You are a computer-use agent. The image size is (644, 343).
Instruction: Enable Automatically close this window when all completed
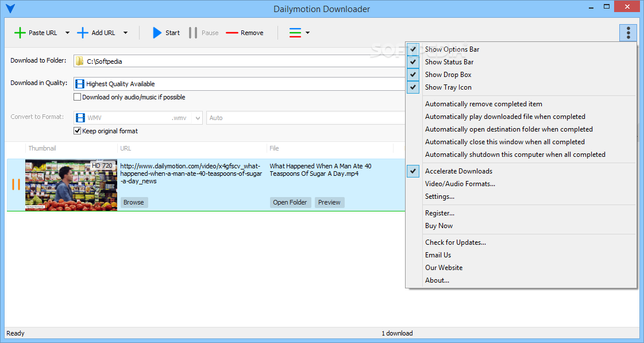[521, 142]
